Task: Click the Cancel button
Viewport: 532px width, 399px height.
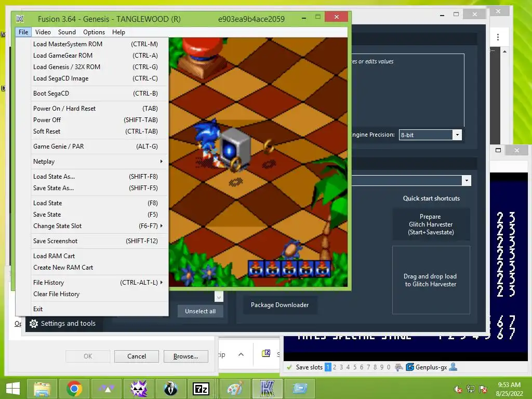Action: 137,356
